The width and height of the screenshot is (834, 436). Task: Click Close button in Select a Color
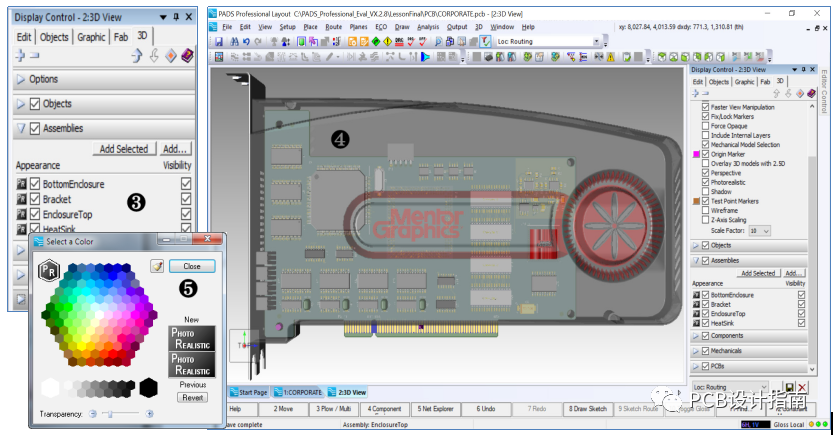192,266
